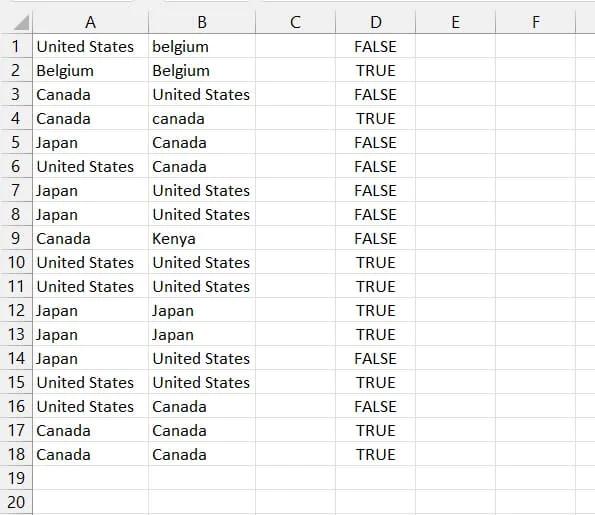Click cell B1 containing belgium

click(202, 46)
